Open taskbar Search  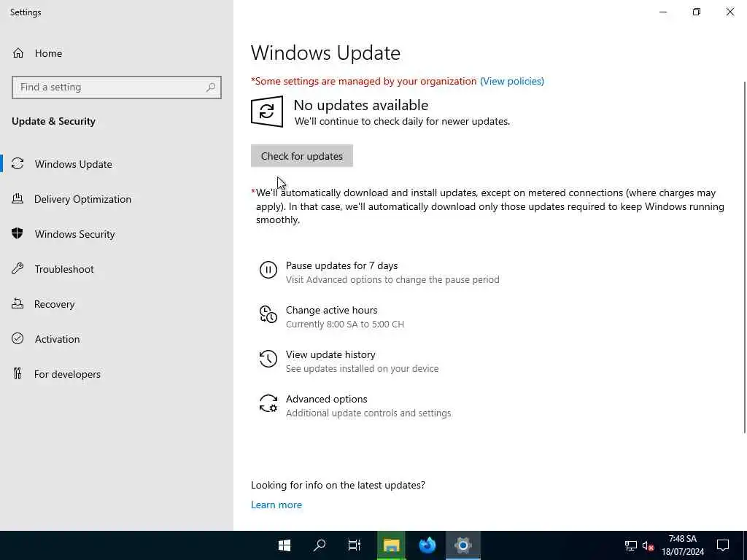click(320, 545)
